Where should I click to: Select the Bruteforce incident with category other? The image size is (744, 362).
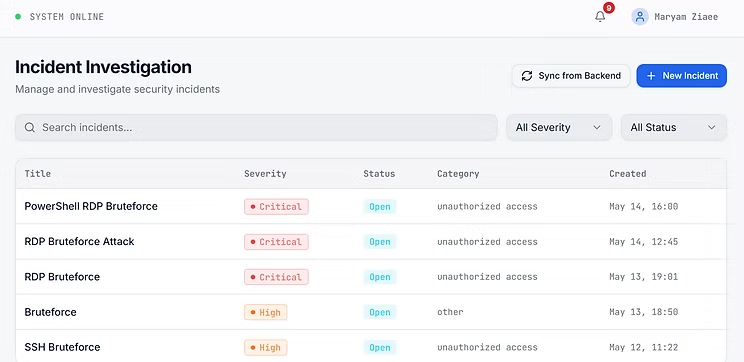[x=50, y=312]
